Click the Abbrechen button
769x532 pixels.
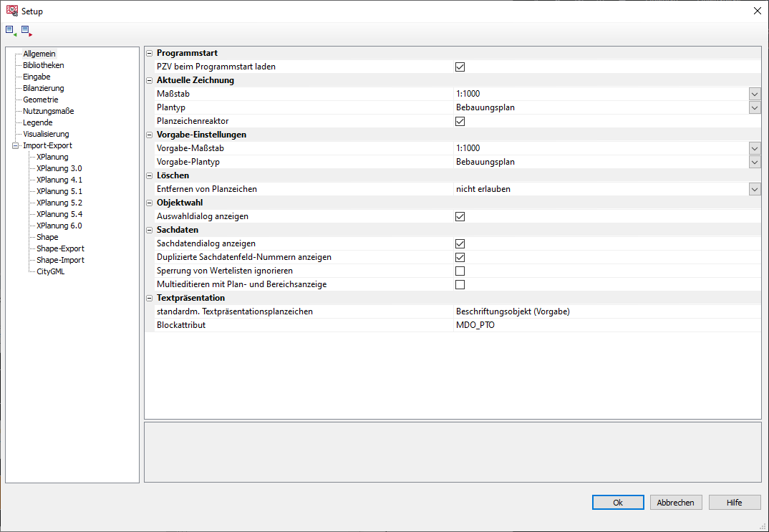676,503
